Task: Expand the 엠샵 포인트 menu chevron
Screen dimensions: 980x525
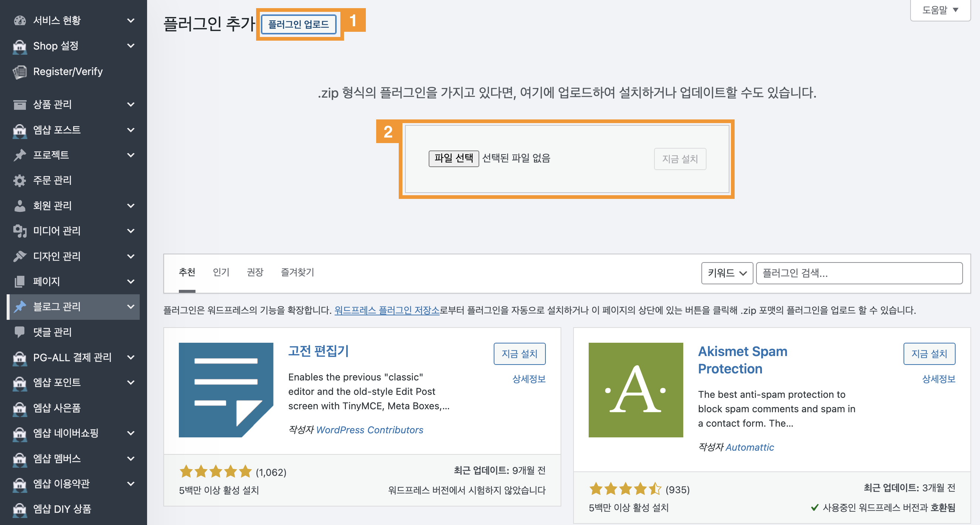Action: pyautogui.click(x=130, y=382)
